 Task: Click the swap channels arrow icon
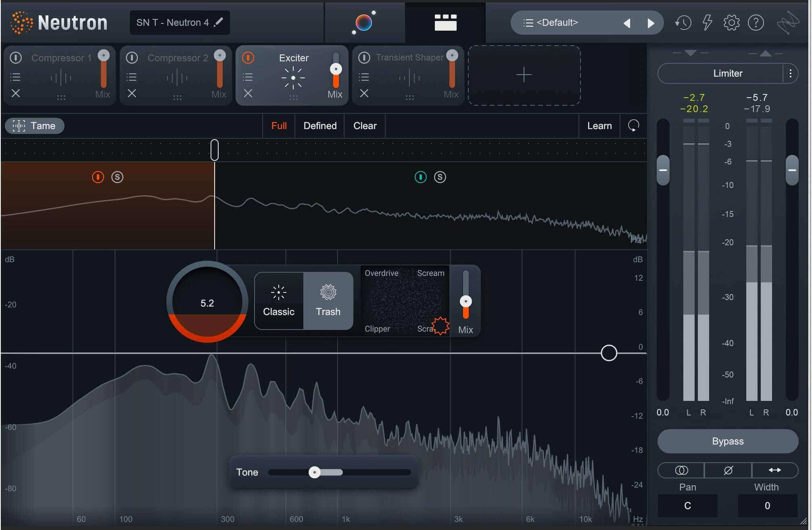(x=775, y=470)
